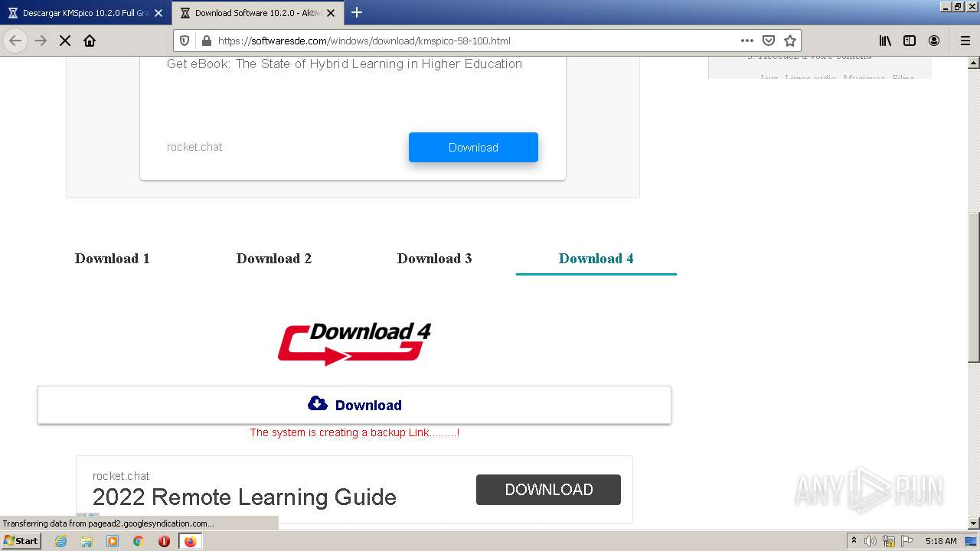
Task: Open the volume speaker tray icon
Action: (871, 541)
